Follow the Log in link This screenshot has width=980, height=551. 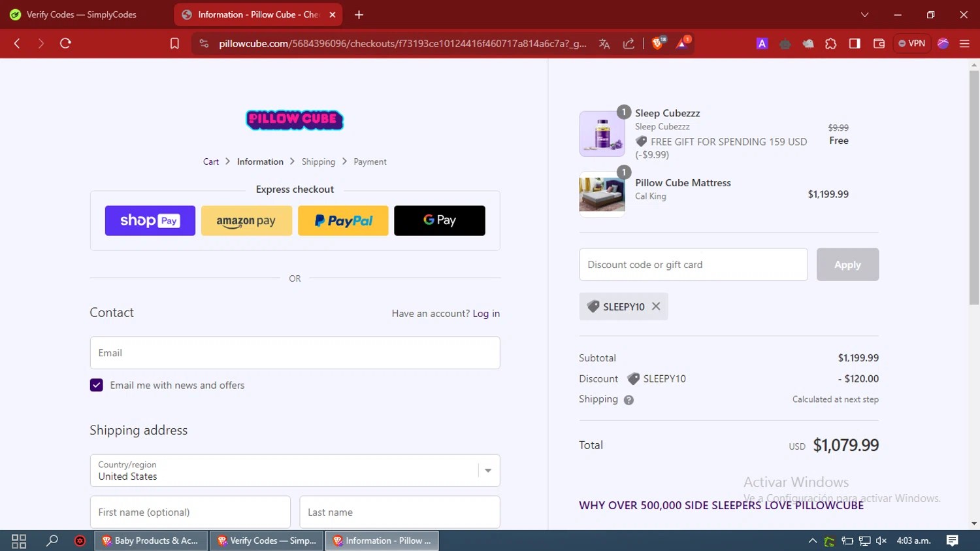[x=486, y=314]
